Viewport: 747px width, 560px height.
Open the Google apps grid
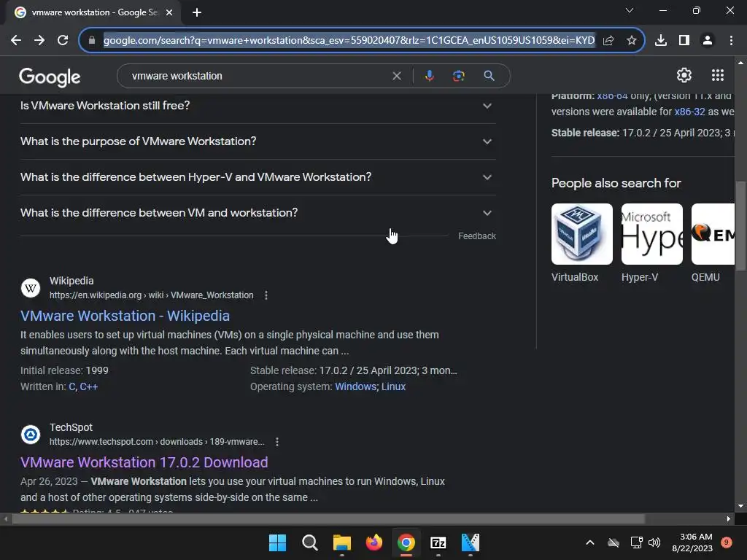click(x=718, y=75)
